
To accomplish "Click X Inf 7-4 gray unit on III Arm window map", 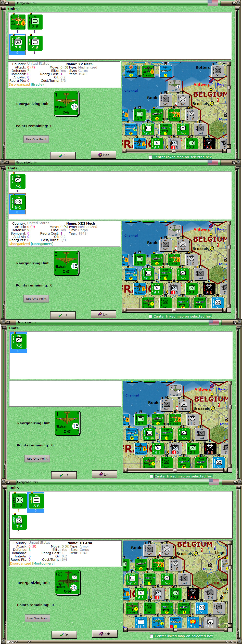I will click(210, 594).
